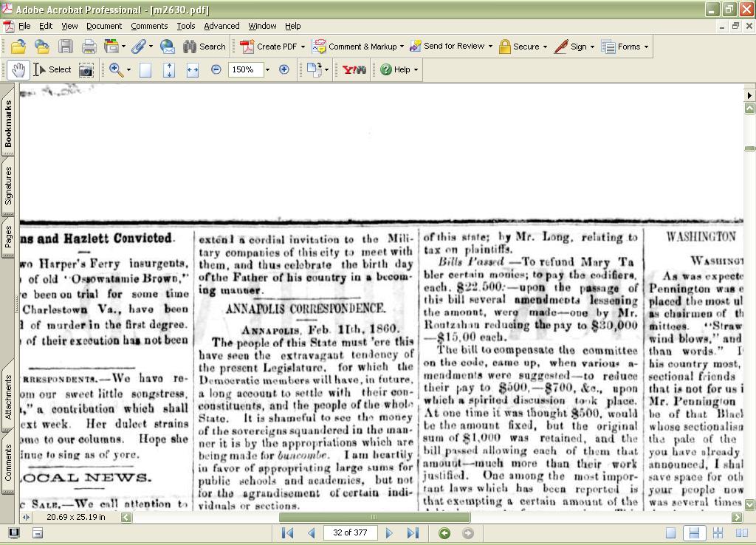Open the zoom percentage dropdown arrow
The height and width of the screenshot is (545, 756).
click(267, 70)
